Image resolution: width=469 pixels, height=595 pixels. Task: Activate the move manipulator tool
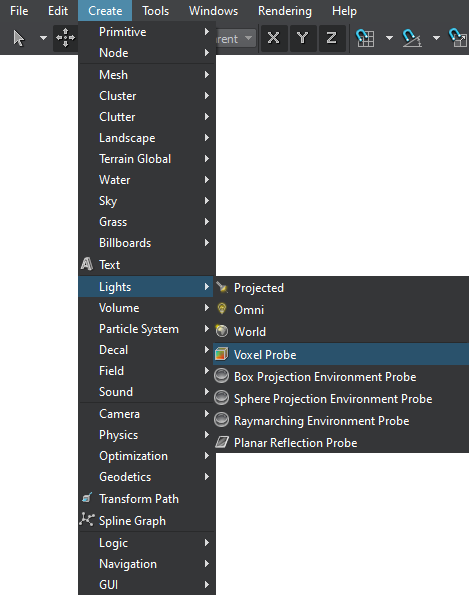tap(65, 38)
